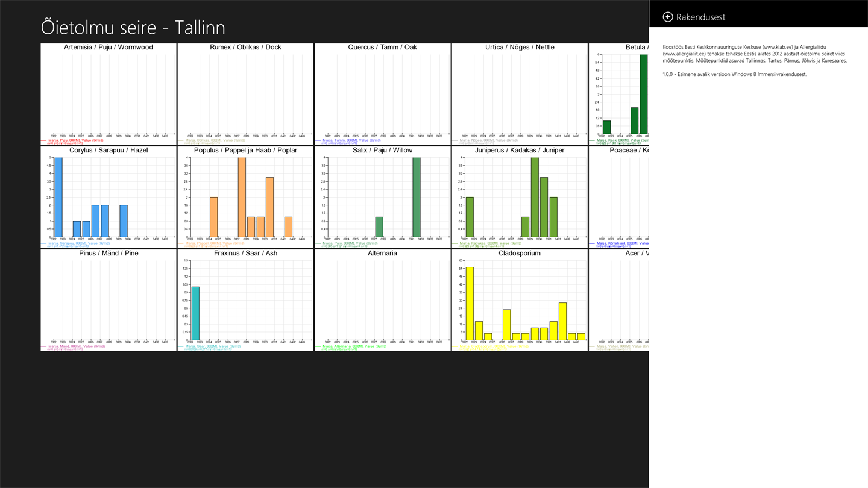
Task: Open the Pinus / Mänd / Pine chart
Action: pos(108,300)
